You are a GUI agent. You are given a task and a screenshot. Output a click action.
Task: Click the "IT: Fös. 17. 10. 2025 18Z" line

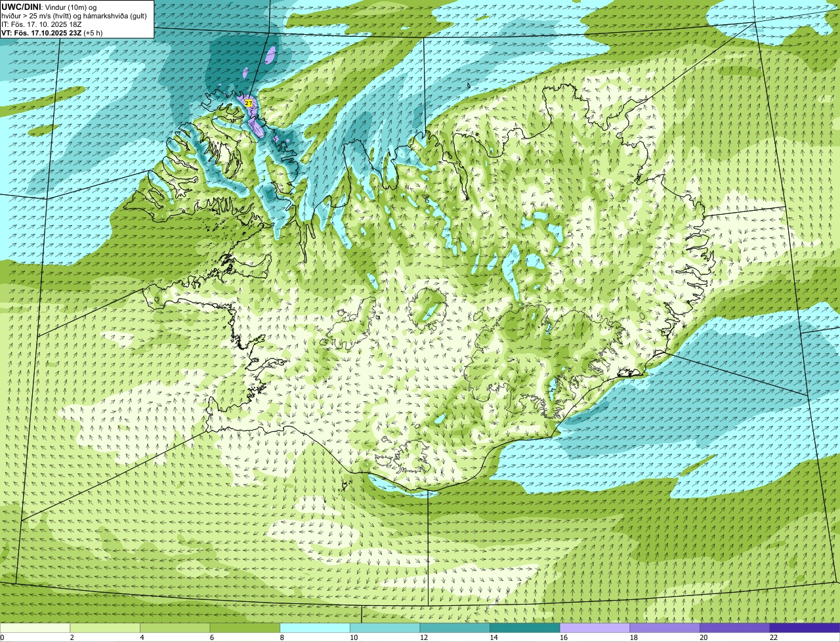pyautogui.click(x=41, y=24)
